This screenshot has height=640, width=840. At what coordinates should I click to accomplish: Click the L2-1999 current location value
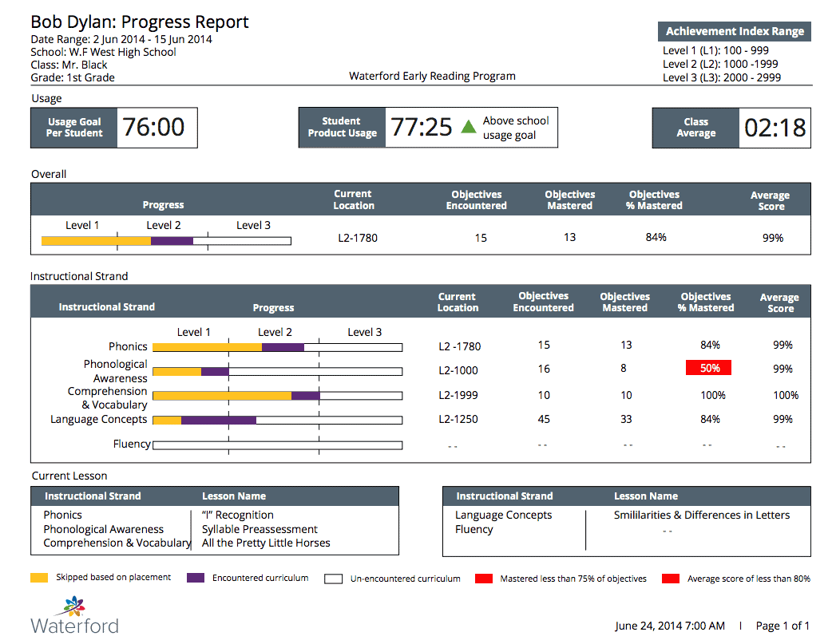458,395
